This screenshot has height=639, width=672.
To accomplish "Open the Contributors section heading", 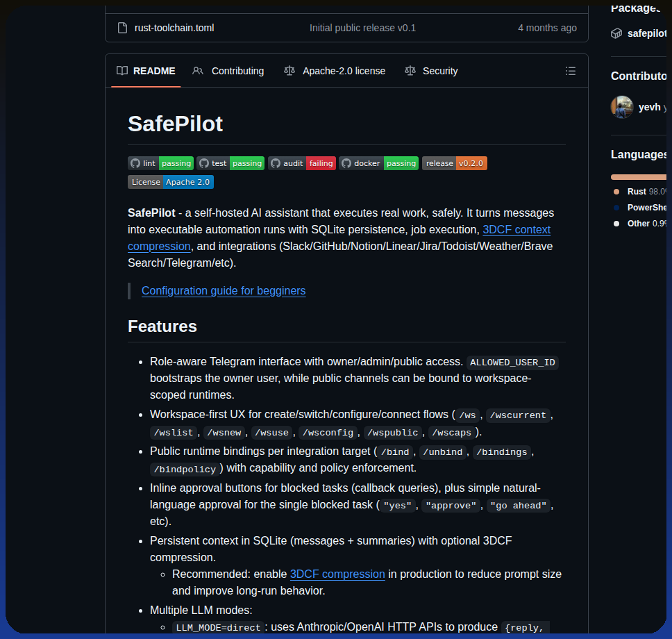I will coord(639,76).
